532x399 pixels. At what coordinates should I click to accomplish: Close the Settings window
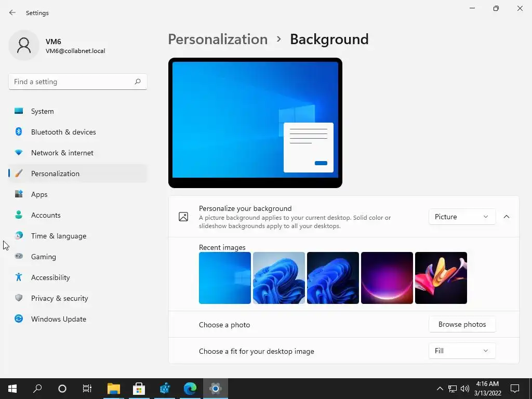coord(520,8)
